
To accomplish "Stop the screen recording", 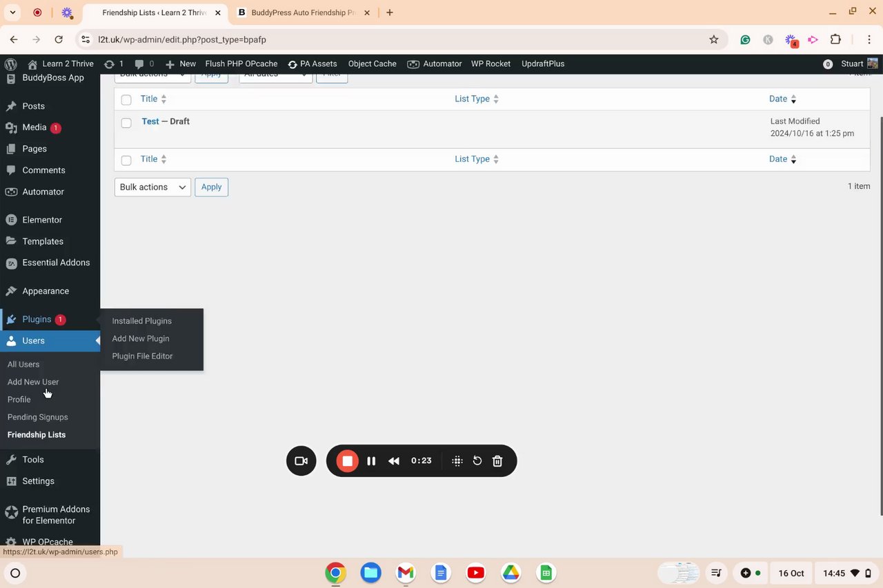I will (348, 461).
